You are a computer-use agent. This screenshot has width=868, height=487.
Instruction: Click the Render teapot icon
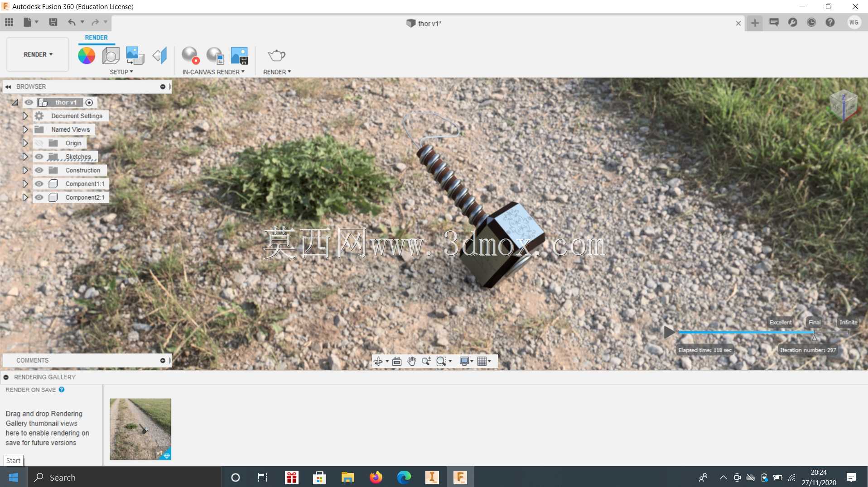(277, 56)
